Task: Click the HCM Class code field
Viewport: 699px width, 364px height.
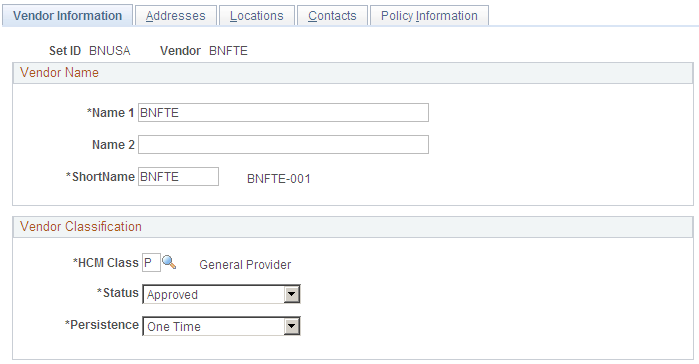Action: [151, 263]
